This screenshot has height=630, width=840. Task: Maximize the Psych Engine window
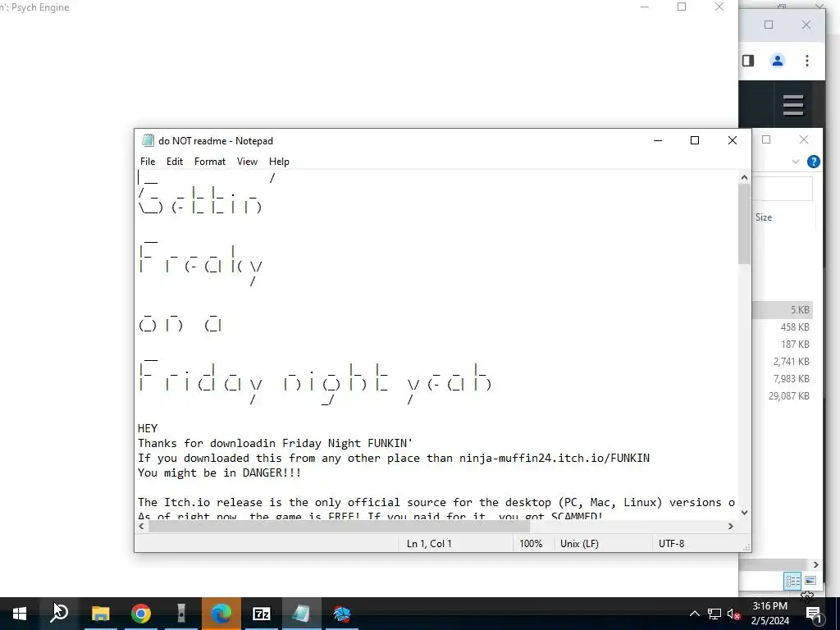point(682,7)
